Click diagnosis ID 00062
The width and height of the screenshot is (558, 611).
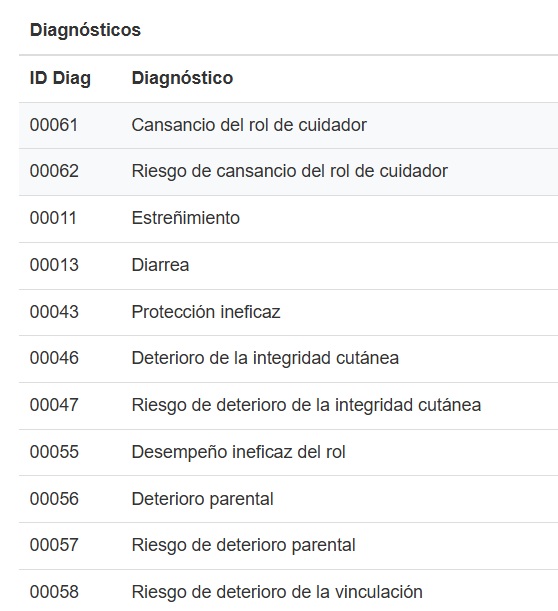[x=54, y=171]
